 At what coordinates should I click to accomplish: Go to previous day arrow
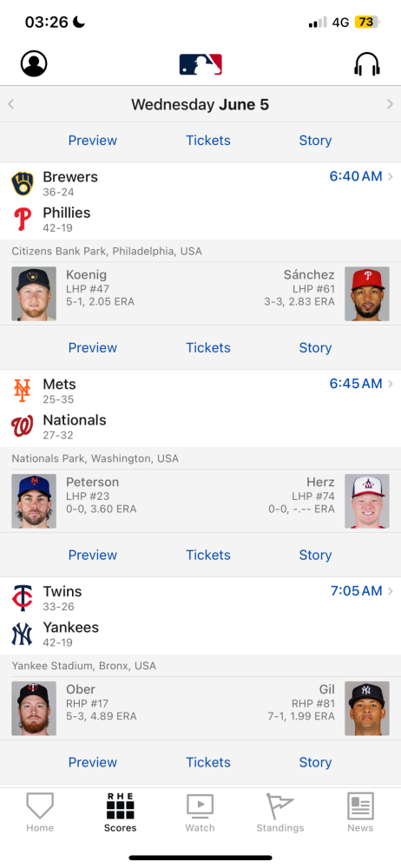(10, 104)
